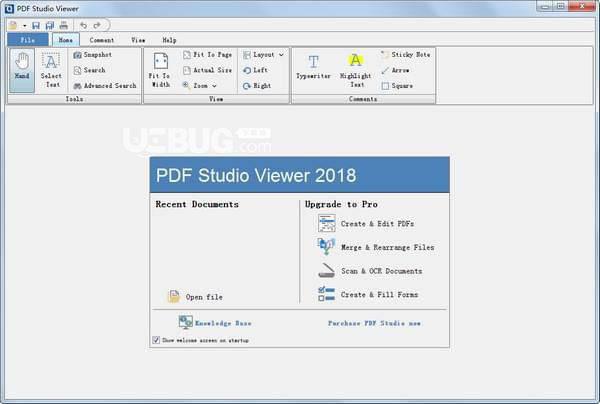Viewport: 600px width, 404px height.
Task: Open the Zoom dropdown
Action: 200,86
